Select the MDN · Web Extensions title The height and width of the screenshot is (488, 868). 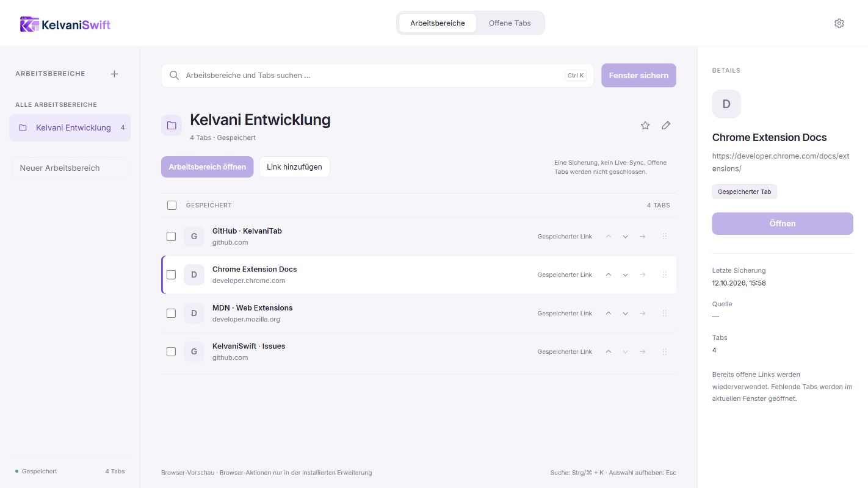(x=253, y=308)
